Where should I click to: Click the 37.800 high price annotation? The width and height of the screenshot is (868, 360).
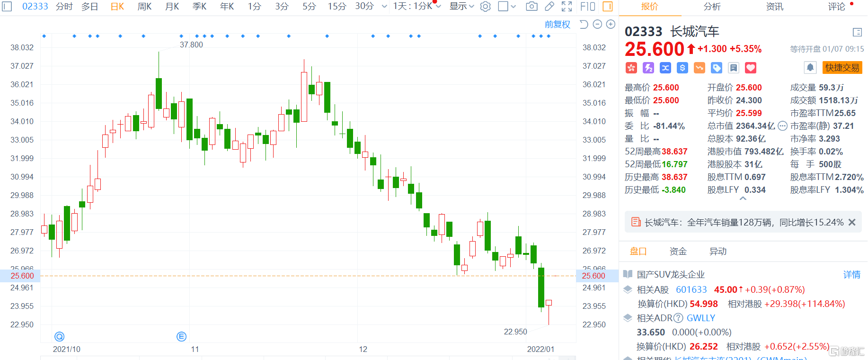pyautogui.click(x=191, y=45)
